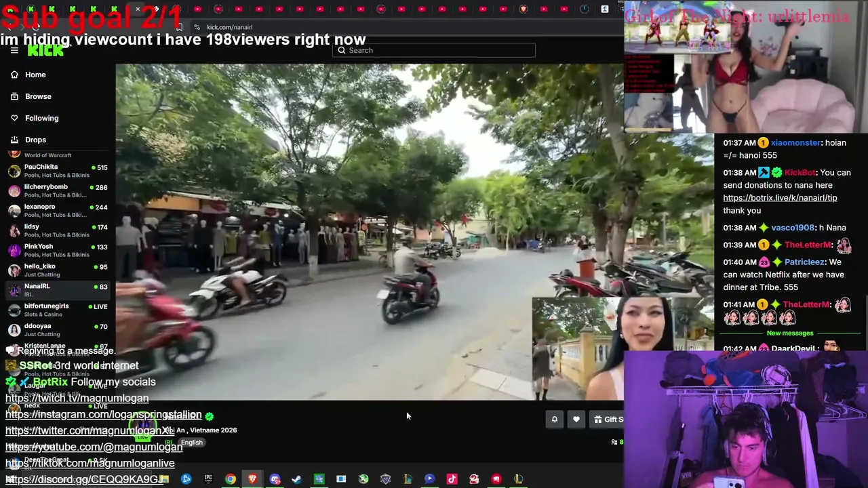
Task: Open PauChikita's channel in the sidebar
Action: tap(58, 171)
